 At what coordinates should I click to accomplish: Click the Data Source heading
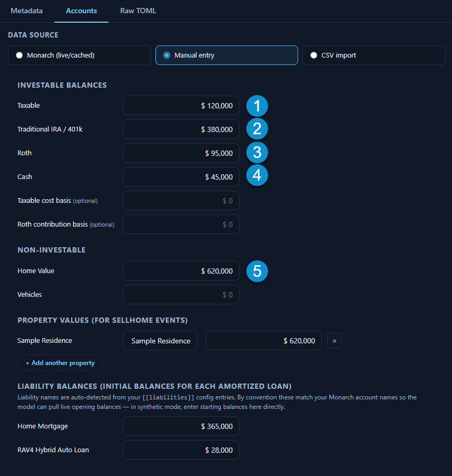[x=33, y=35]
